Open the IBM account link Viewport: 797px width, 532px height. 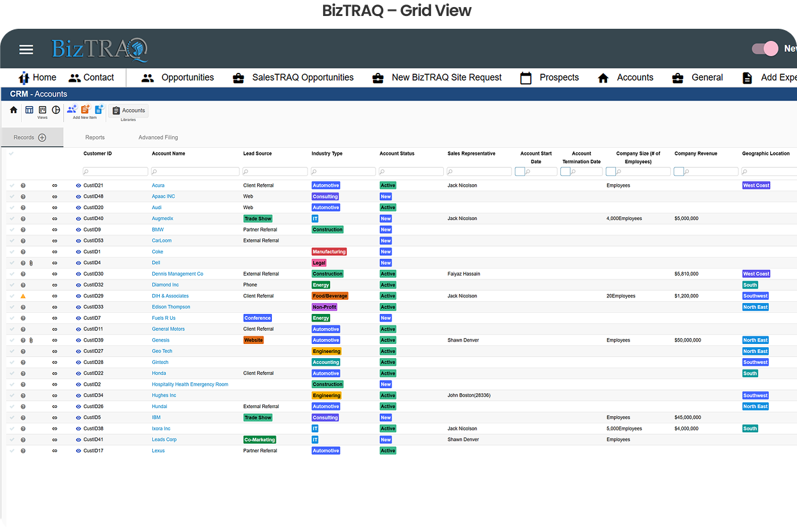click(x=156, y=418)
